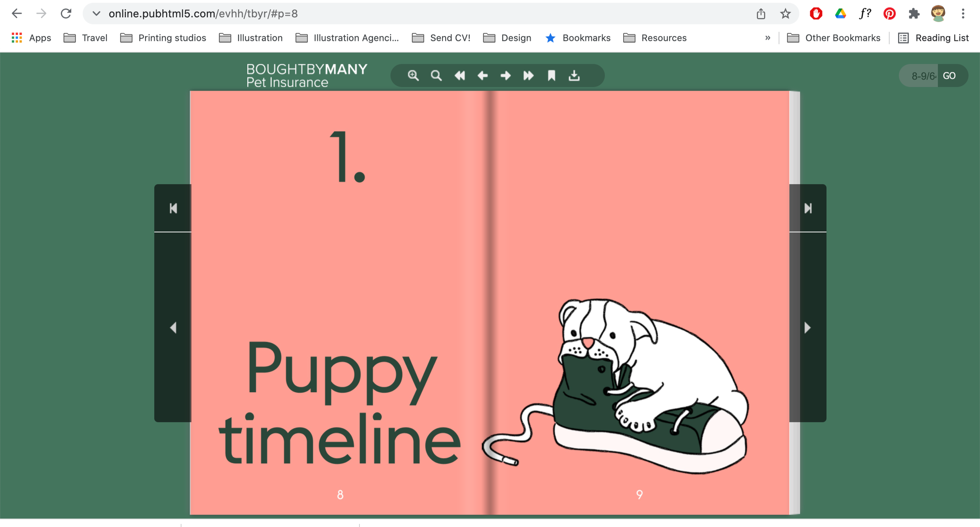This screenshot has width=980, height=527.
Task: Open the bookmark icon in flipbook toolbar
Action: coord(552,76)
